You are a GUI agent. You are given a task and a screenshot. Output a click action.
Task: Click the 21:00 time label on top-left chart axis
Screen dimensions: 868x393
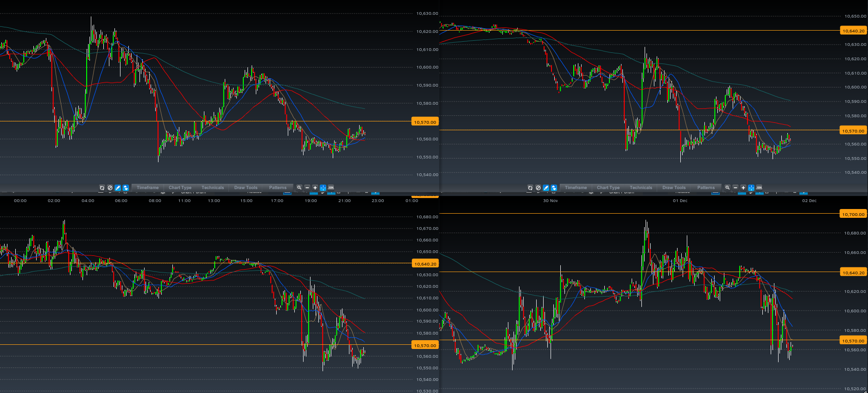pos(344,201)
